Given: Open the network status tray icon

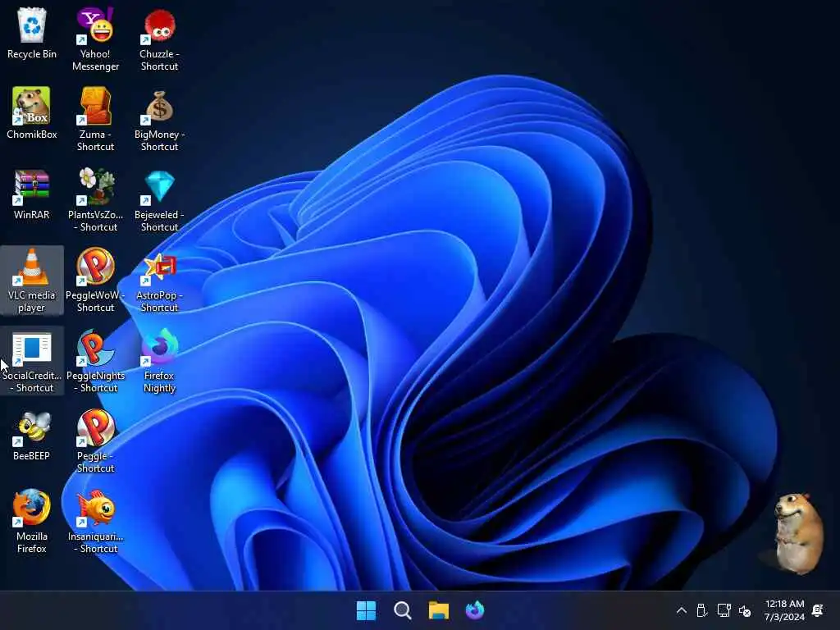Looking at the screenshot, I should (724, 610).
